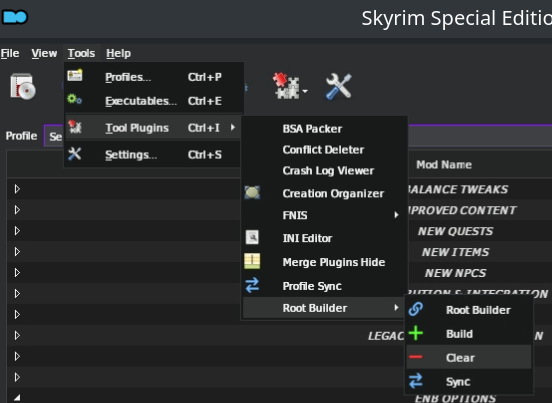Click the Merge Plugins Hide icon
Screen dimensions: 552x403
252,262
